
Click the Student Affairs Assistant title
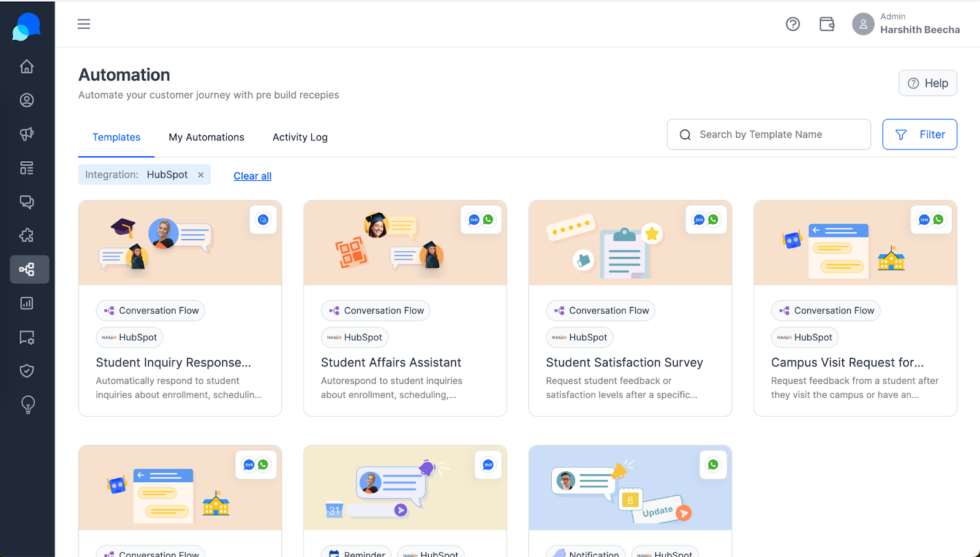(391, 363)
